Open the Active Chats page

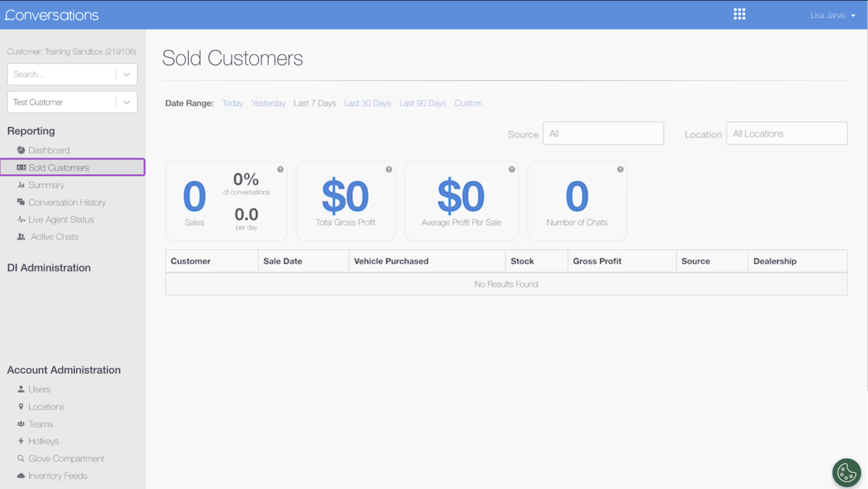[x=54, y=237]
